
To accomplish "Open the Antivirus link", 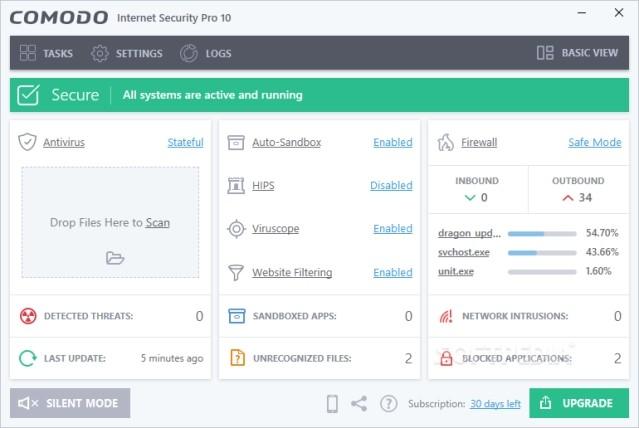I will point(64,142).
